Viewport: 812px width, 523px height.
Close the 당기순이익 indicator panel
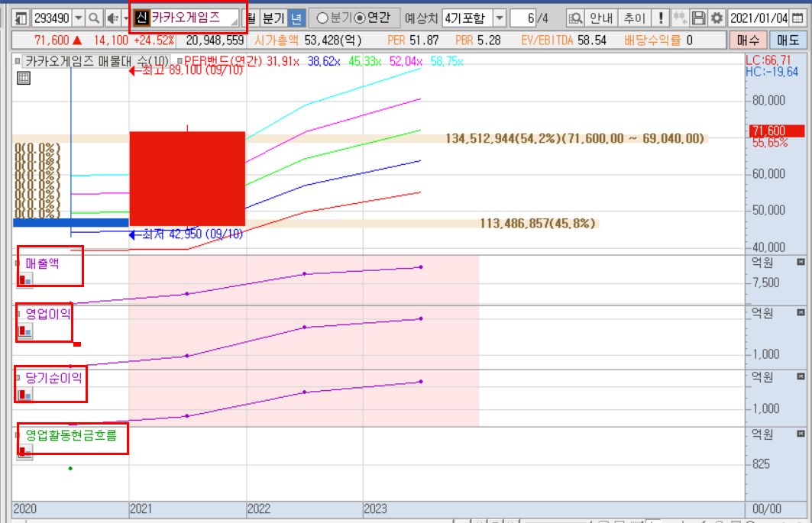pyautogui.click(x=801, y=376)
